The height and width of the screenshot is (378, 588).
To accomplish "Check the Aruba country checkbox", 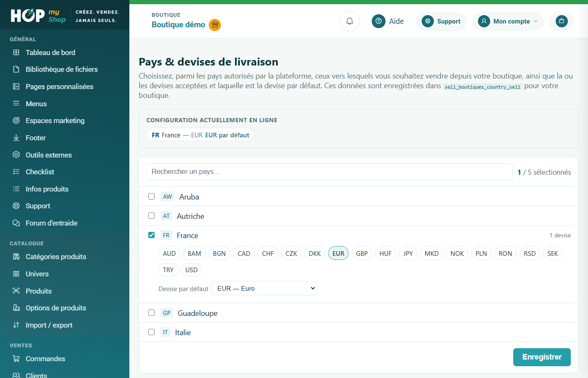I will [x=152, y=197].
